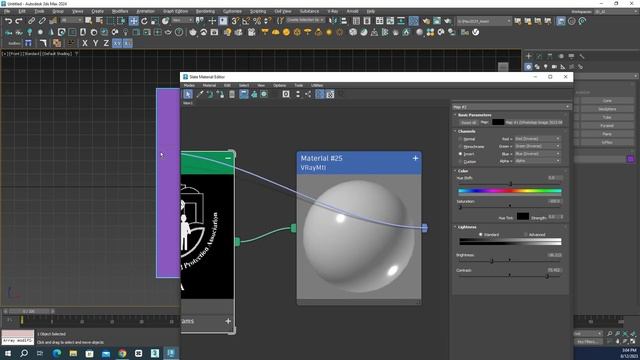Image resolution: width=640 pixels, height=360 pixels.
Task: Open the Rendering menu in 3ds Max
Action: 205,11
